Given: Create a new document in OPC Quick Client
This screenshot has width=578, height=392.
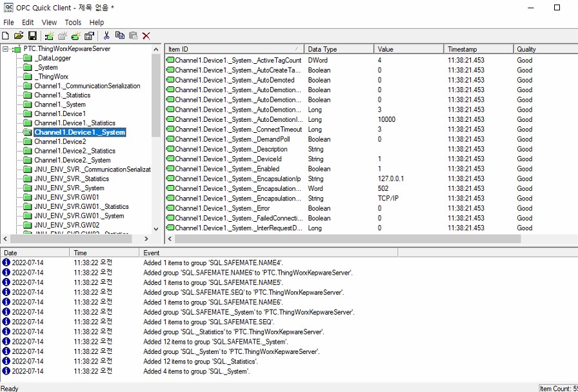Looking at the screenshot, I should (x=6, y=35).
